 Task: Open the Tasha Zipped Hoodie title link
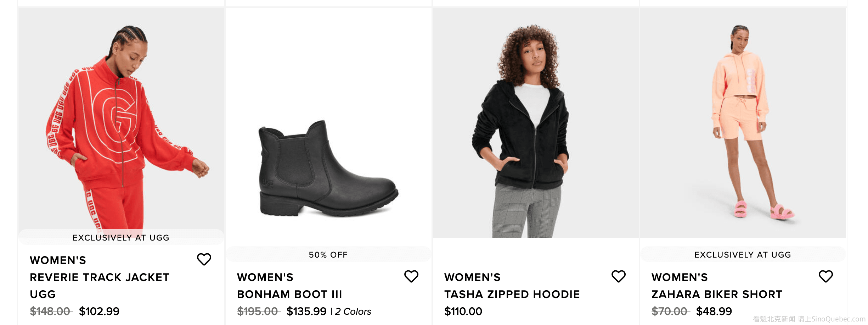click(512, 294)
